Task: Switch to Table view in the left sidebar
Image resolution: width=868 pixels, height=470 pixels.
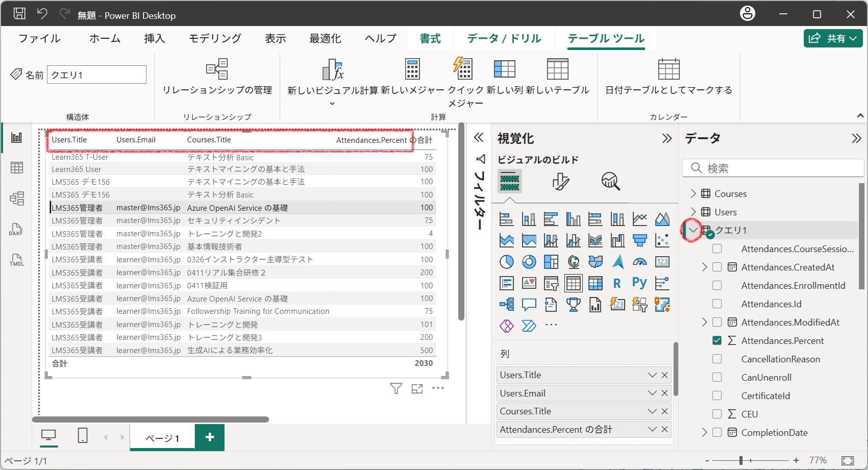Action: [17, 167]
